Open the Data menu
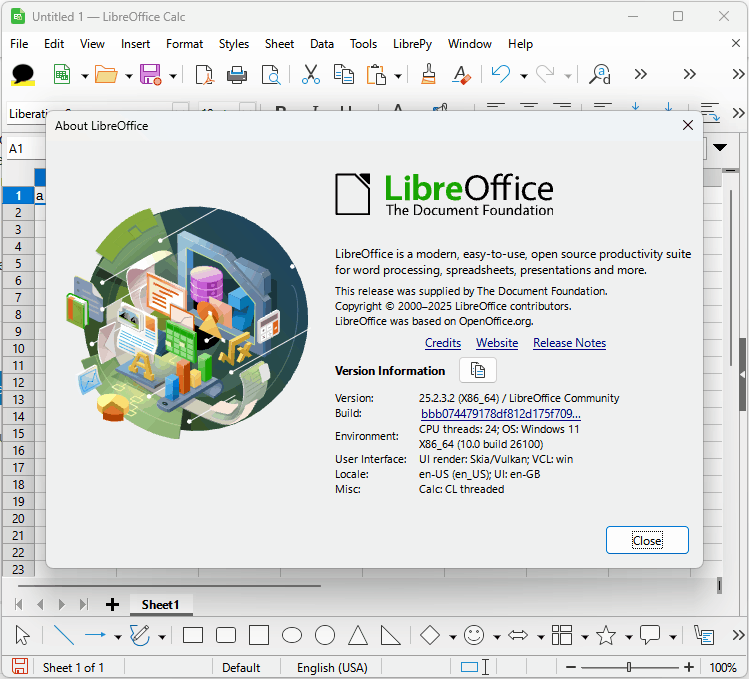749x679 pixels. pyautogui.click(x=322, y=44)
